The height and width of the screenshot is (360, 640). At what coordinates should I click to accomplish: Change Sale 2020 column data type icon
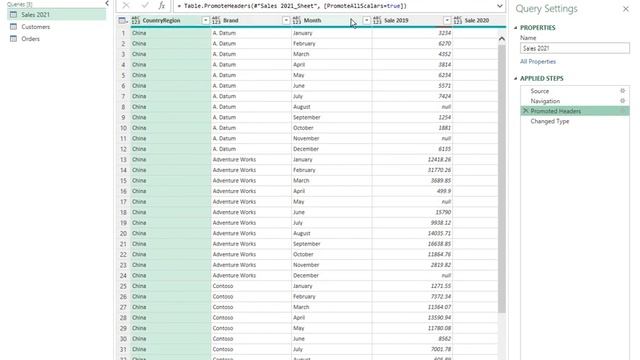coord(458,20)
